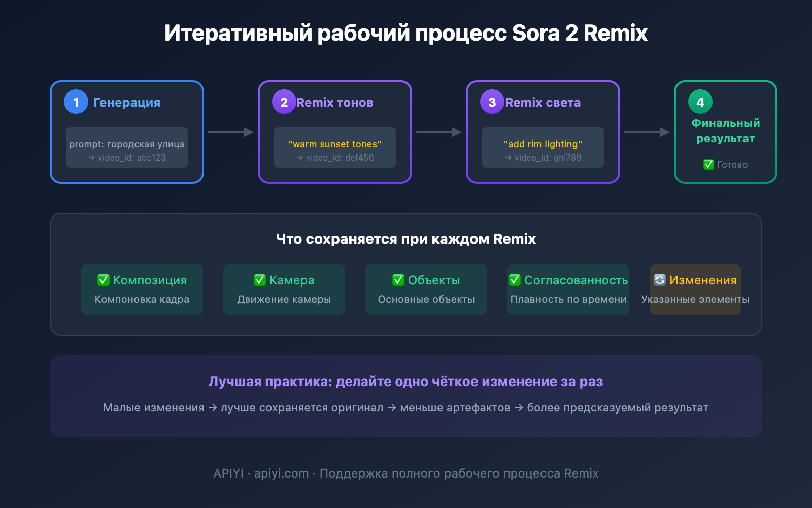Toggle the Объекты preservation checkbox

(398, 280)
